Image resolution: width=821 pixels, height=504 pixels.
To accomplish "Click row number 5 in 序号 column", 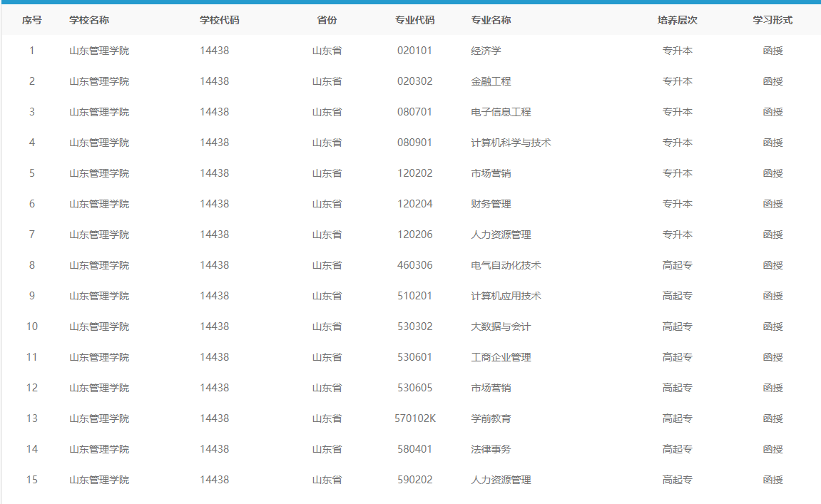I will point(32,173).
